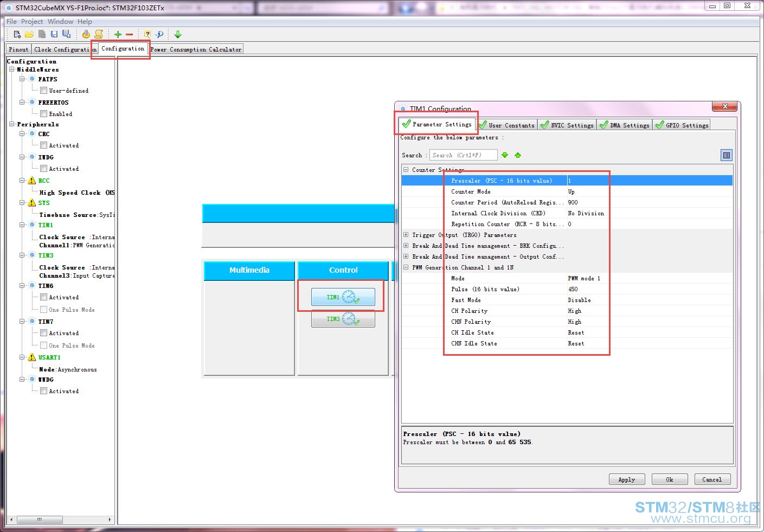764x532 pixels.
Task: Click the Load Project folder icon
Action: point(29,34)
